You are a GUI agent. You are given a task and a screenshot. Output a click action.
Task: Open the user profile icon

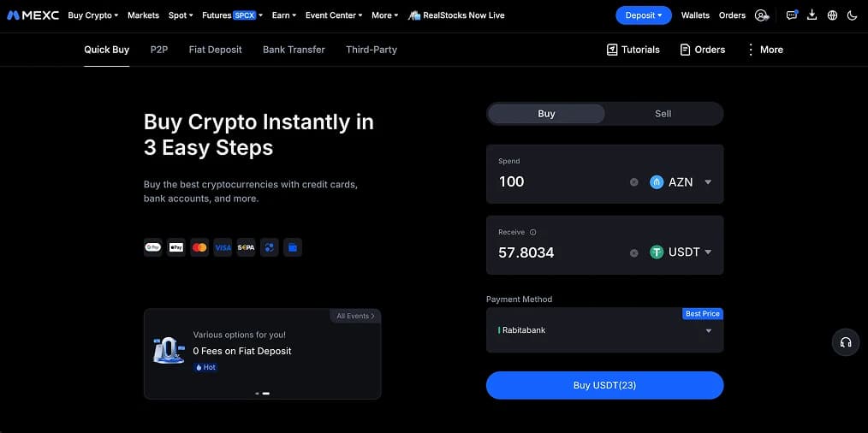[762, 15]
